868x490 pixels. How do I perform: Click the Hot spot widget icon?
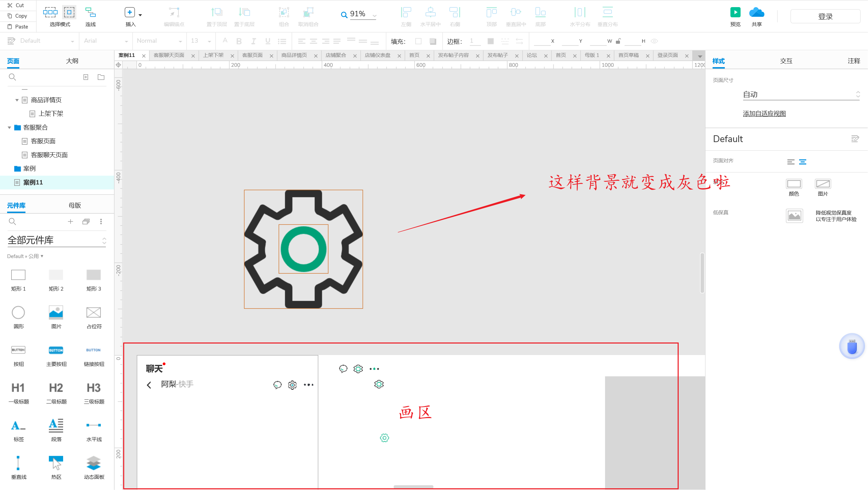click(56, 463)
